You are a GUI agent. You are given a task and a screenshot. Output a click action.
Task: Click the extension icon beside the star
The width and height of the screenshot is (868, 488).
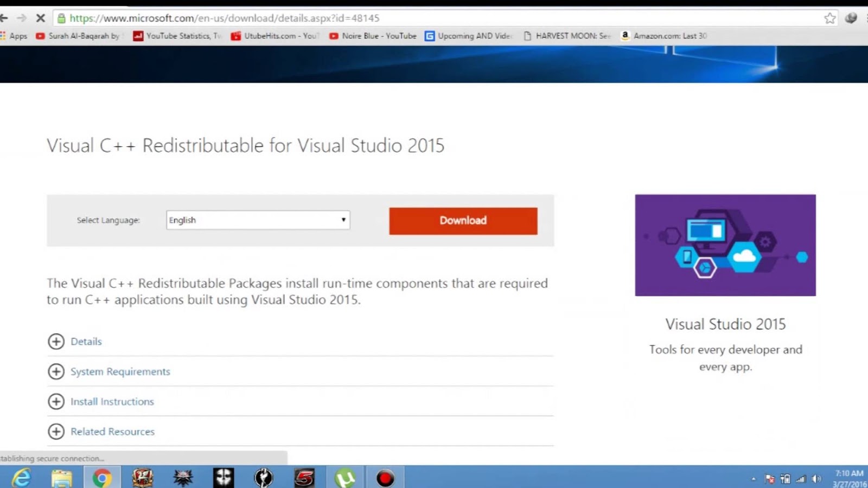pyautogui.click(x=851, y=18)
